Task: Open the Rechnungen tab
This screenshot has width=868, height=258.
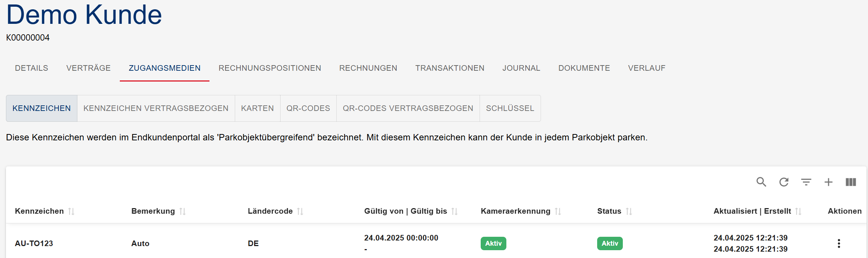Action: 368,68
